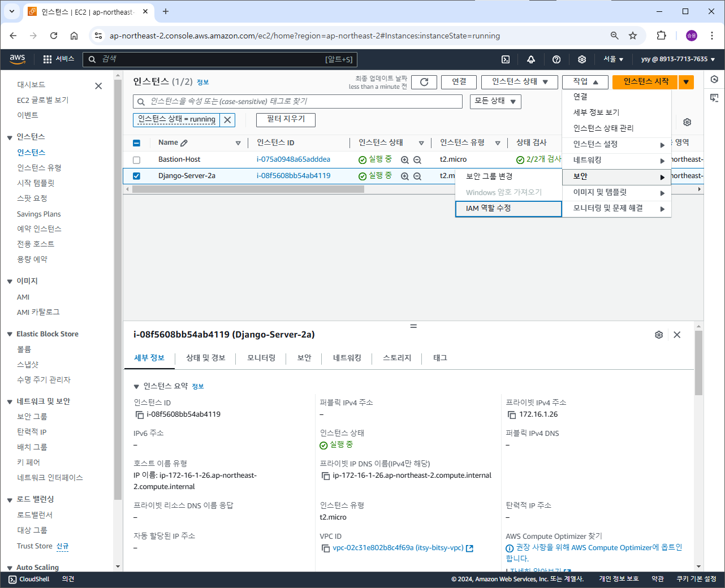The image size is (725, 588).
Task: Open Security Groups in the sidebar
Action: click(x=32, y=417)
